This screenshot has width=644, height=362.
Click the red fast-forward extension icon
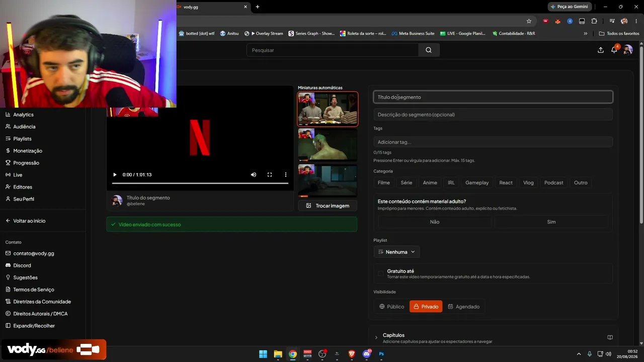click(x=545, y=21)
